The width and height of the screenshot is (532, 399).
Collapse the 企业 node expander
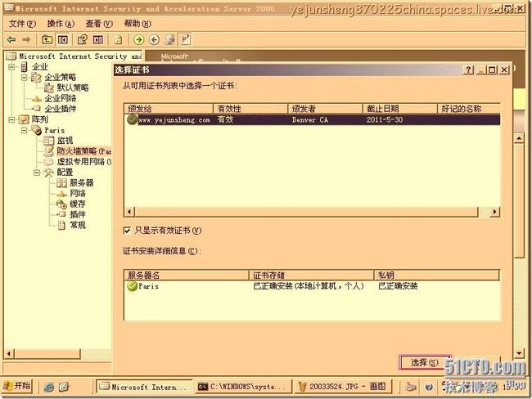coord(11,67)
